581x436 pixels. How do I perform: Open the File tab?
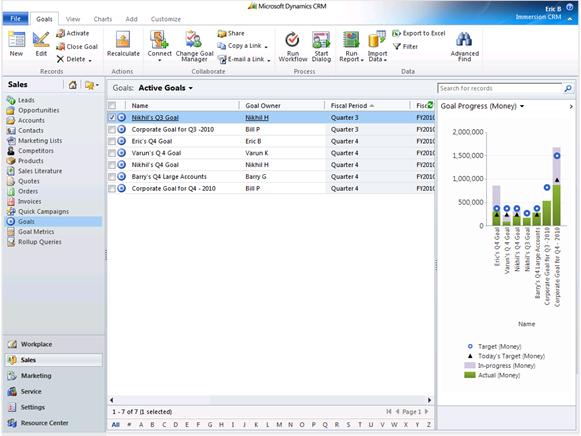click(x=16, y=19)
